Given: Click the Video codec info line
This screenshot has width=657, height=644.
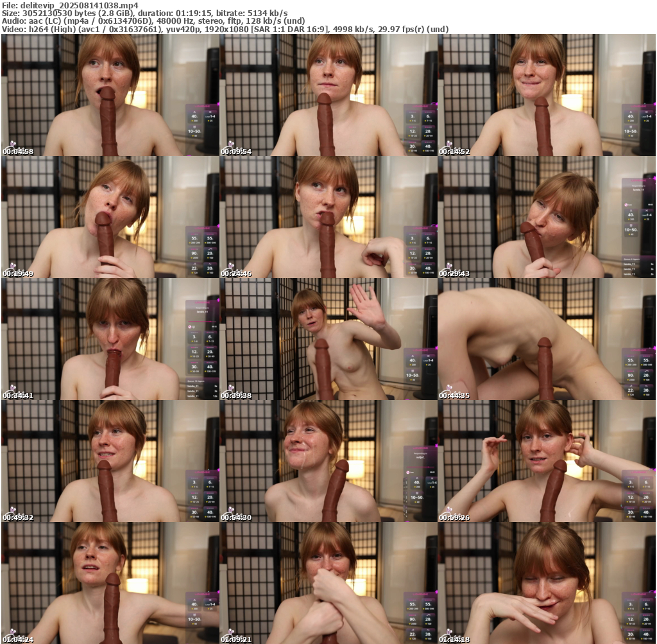Looking at the screenshot, I should click(225, 29).
